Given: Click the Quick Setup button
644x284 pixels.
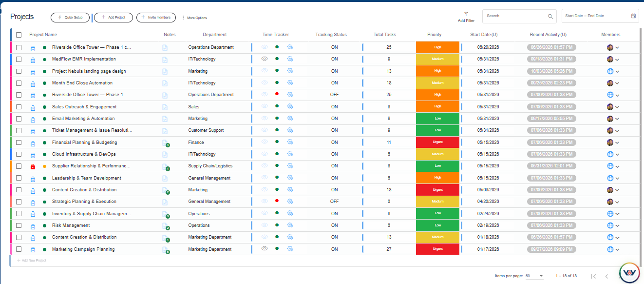Looking at the screenshot, I should coord(70,18).
